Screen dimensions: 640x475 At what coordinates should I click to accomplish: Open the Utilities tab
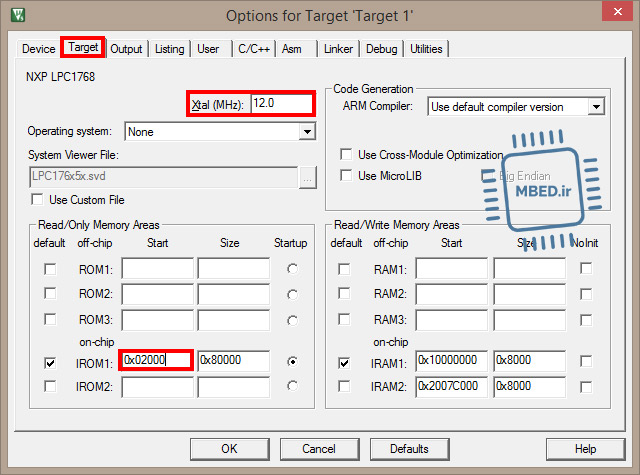[426, 49]
